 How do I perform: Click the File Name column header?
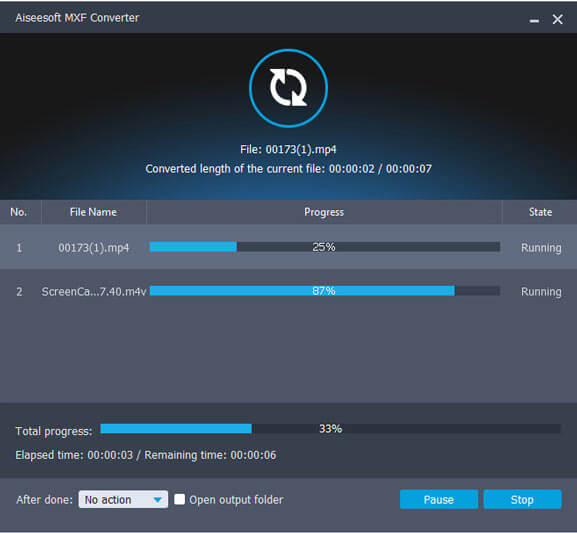coord(93,212)
